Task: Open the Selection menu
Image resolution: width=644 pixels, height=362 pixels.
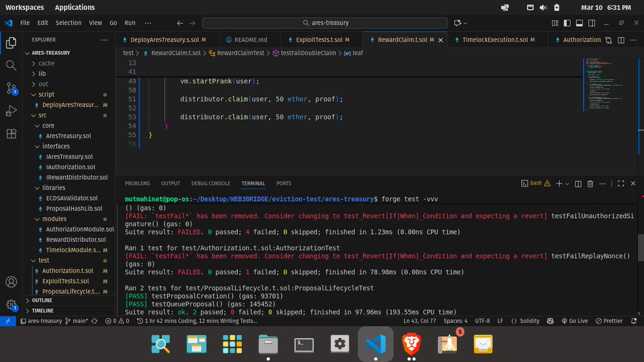Action: [69, 23]
